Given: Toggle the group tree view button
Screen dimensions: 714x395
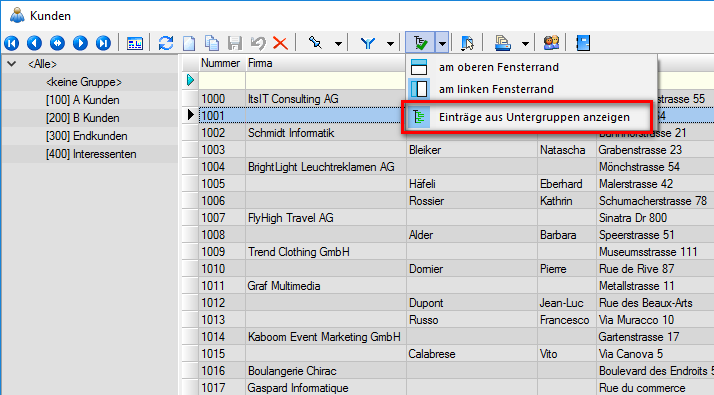Looking at the screenshot, I should tap(421, 43).
